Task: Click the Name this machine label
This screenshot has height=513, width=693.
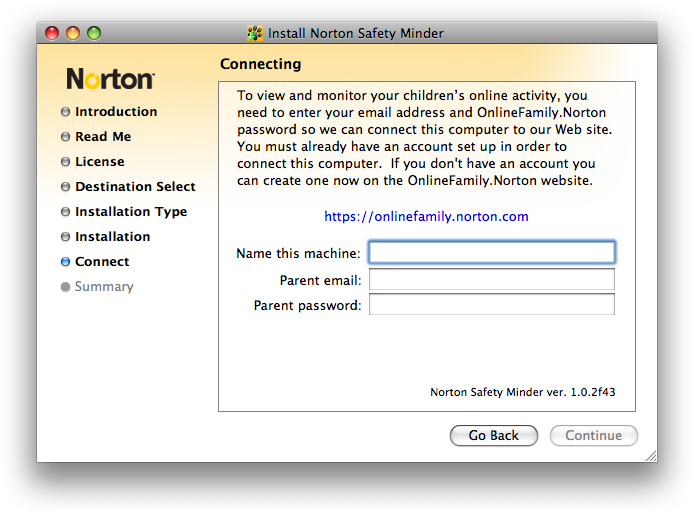Action: click(298, 254)
